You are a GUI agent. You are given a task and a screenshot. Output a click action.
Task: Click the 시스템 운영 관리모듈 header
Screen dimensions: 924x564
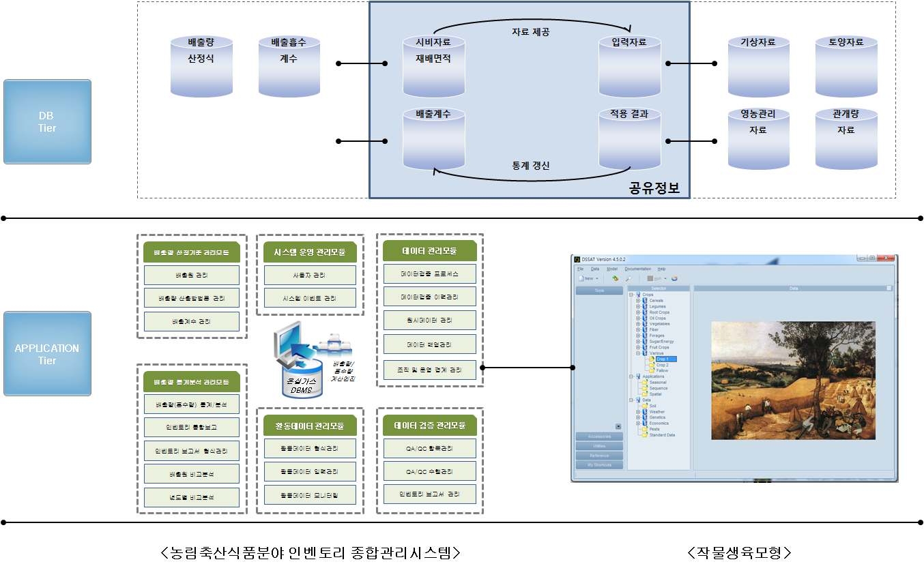[x=309, y=252]
